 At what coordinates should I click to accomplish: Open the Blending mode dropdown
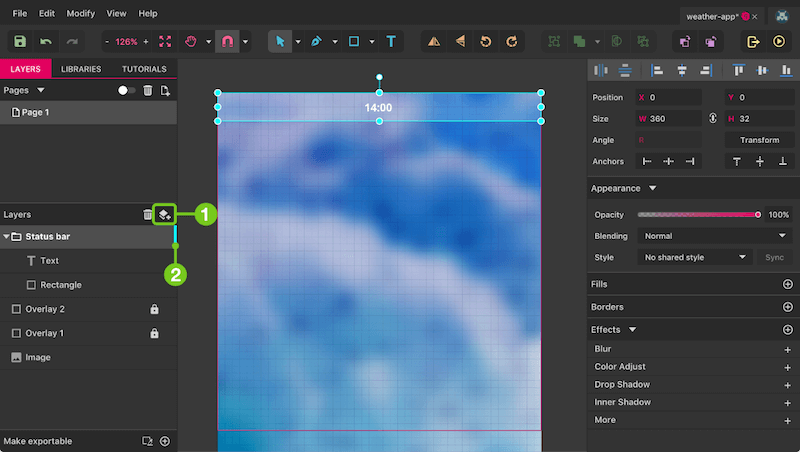pos(715,236)
